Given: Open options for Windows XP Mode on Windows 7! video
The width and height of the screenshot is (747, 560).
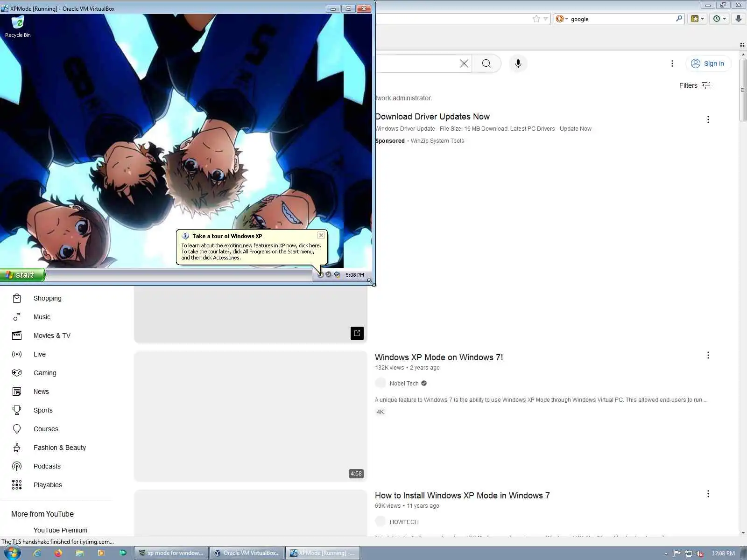Looking at the screenshot, I should [x=708, y=355].
